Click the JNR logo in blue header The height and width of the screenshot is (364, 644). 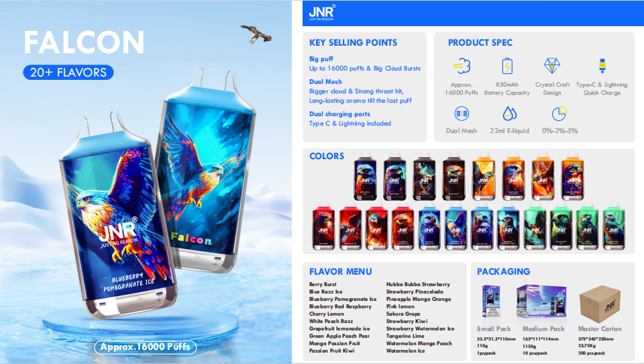pyautogui.click(x=322, y=12)
